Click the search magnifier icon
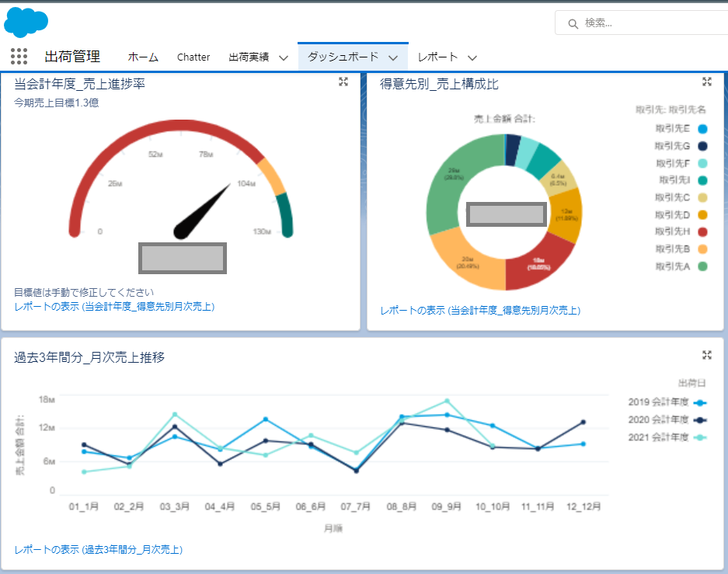728x574 pixels. [x=573, y=23]
